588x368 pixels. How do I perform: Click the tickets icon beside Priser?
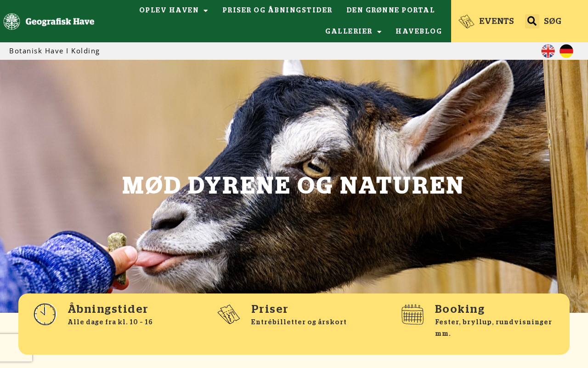point(229,315)
